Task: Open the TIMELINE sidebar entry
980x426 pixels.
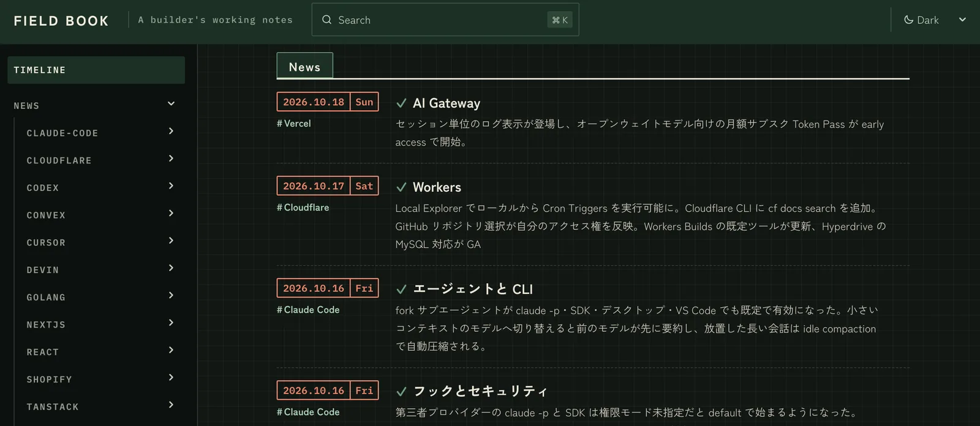Action: 96,70
